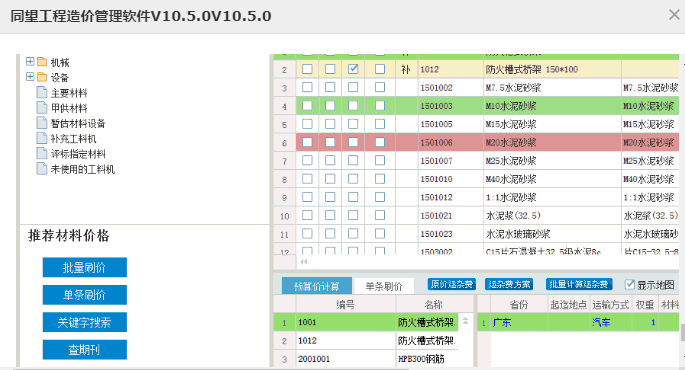Viewport: 685px width, 370px height.
Task: Click the folder icon beside 机械
Action: tap(42, 62)
